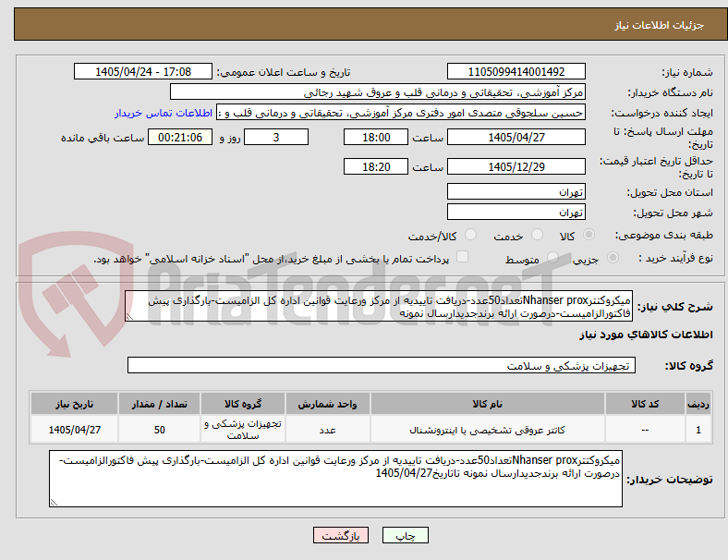728x560 pixels.
Task: Click the توضیحات خریدار notes textarea
Action: (x=335, y=479)
